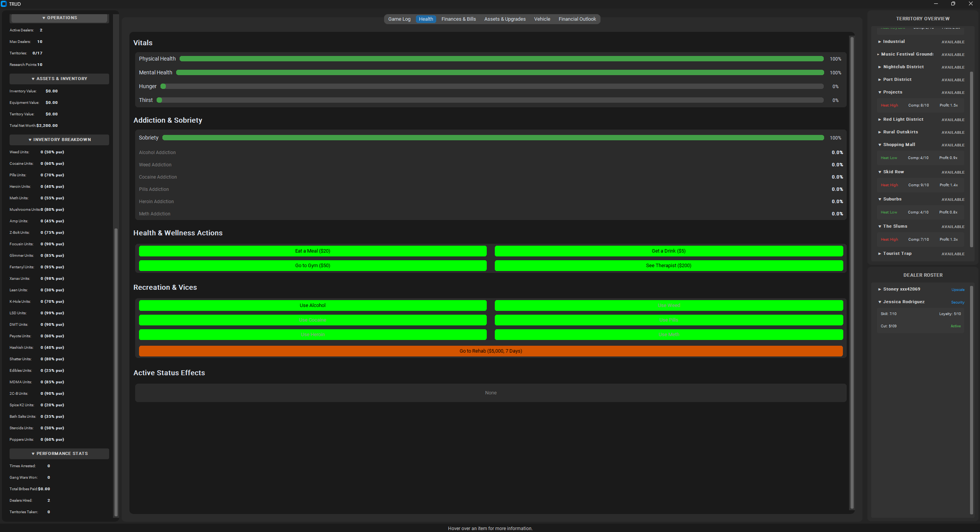Click the TRUD app icon in title bar
Image resolution: width=980 pixels, height=532 pixels.
(x=4, y=4)
